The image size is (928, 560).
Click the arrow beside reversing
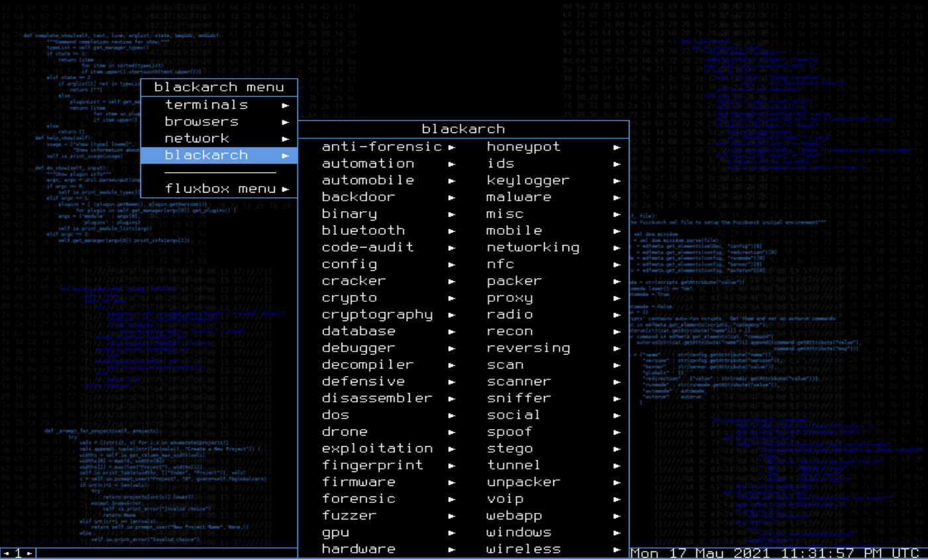(617, 349)
